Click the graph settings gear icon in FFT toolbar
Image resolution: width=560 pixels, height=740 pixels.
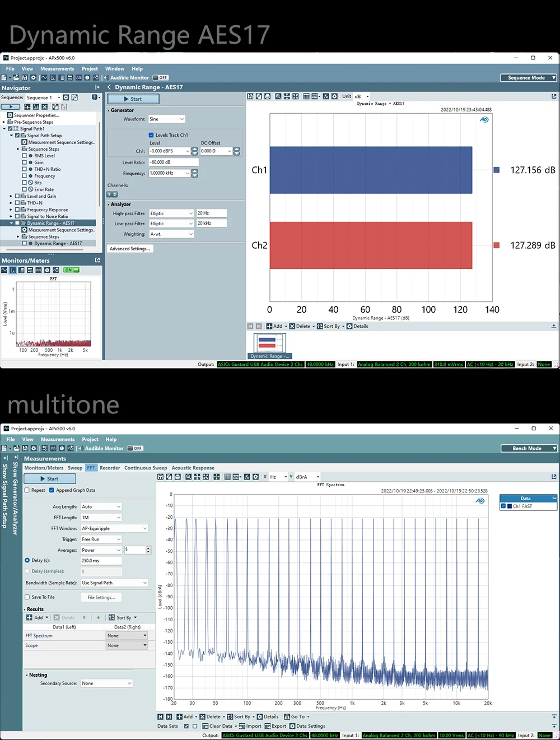click(x=255, y=477)
